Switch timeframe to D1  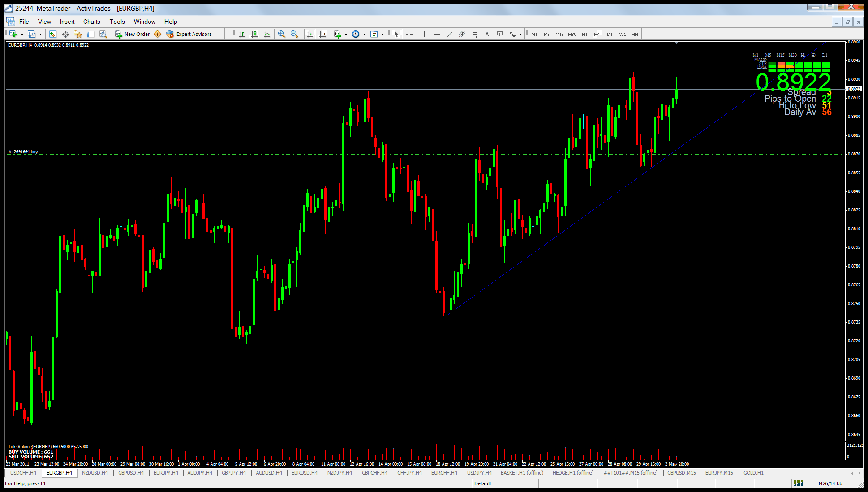[x=610, y=34]
